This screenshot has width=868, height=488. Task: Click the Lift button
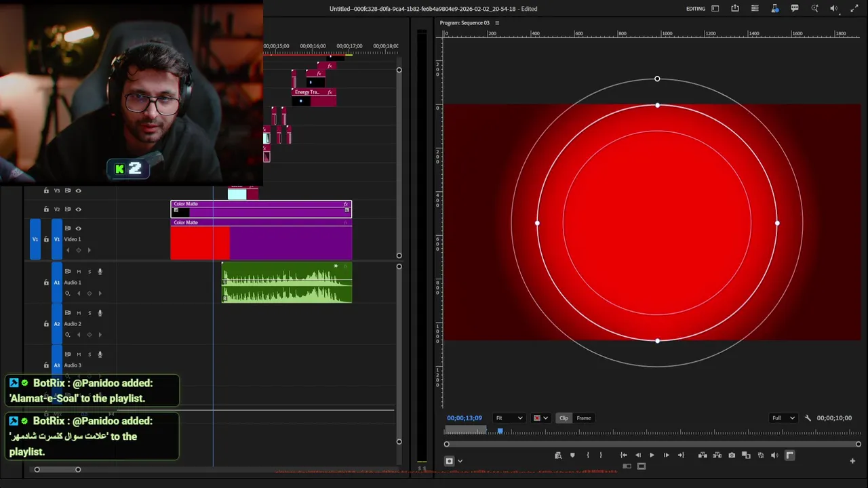tap(703, 455)
